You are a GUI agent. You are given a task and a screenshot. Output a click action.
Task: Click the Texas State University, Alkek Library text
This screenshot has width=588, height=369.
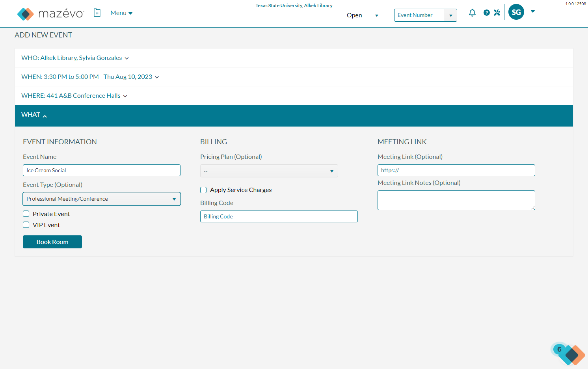pos(294,6)
